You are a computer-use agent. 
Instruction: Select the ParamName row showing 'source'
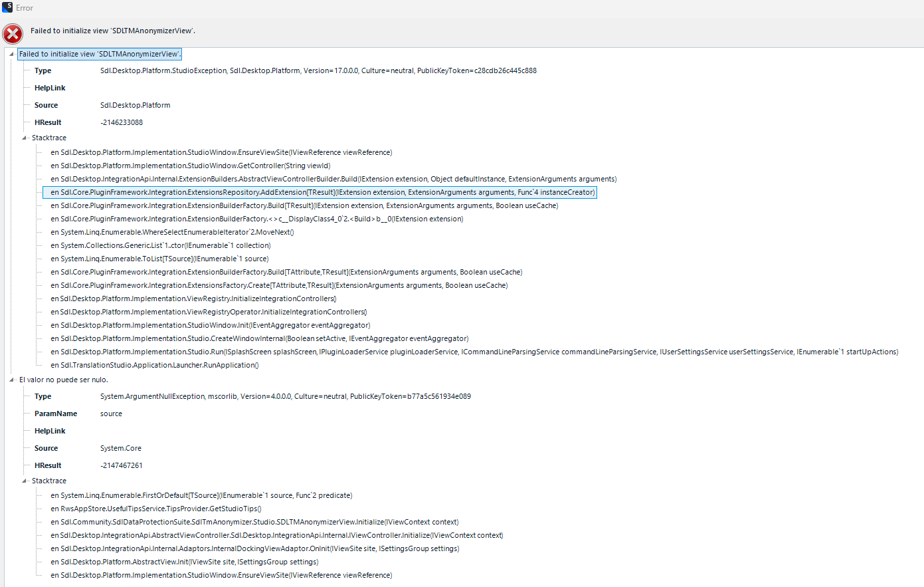pos(111,413)
